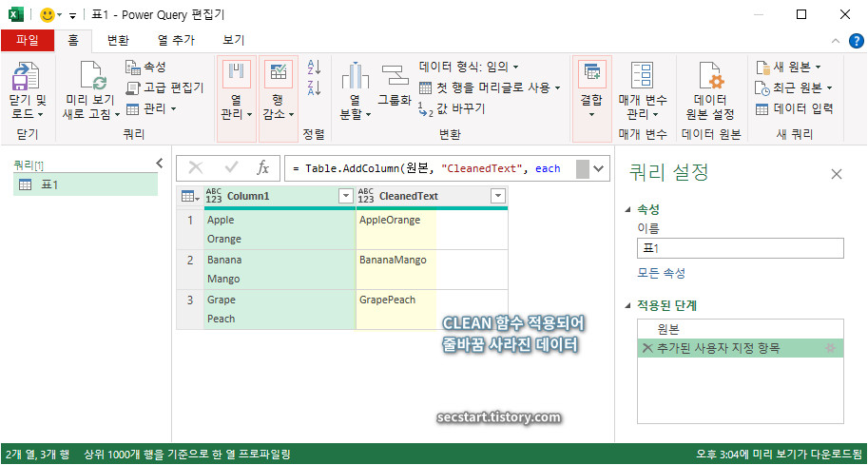Click the column profiling status bar text
The image size is (868, 465).
coord(187,455)
